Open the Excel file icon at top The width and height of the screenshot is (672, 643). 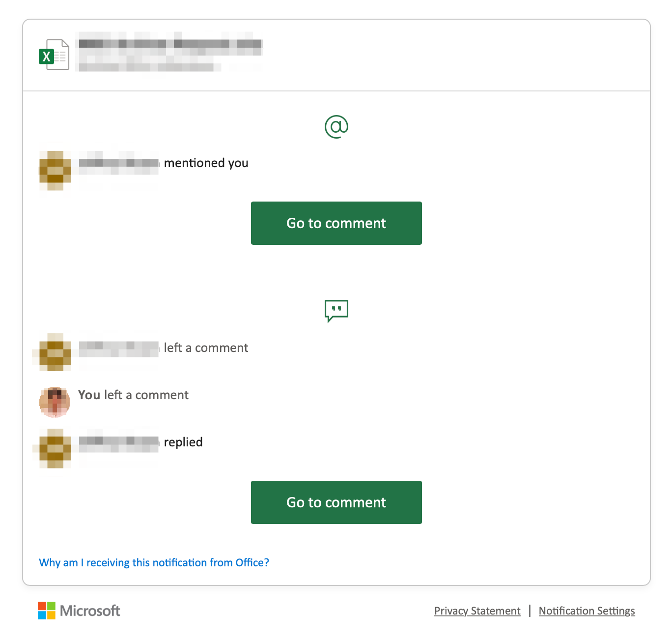[54, 54]
